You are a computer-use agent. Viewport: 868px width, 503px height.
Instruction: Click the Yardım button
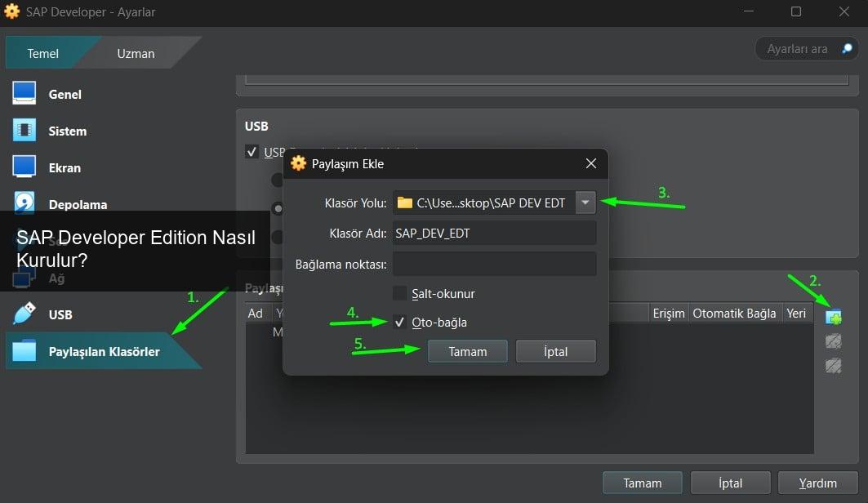(817, 483)
